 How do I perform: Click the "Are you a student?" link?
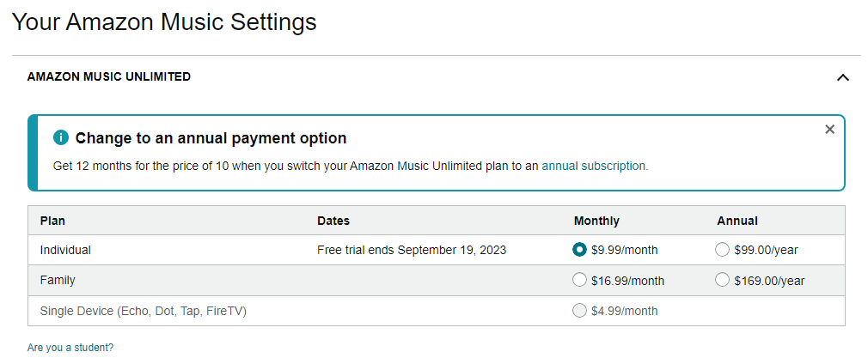point(70,348)
